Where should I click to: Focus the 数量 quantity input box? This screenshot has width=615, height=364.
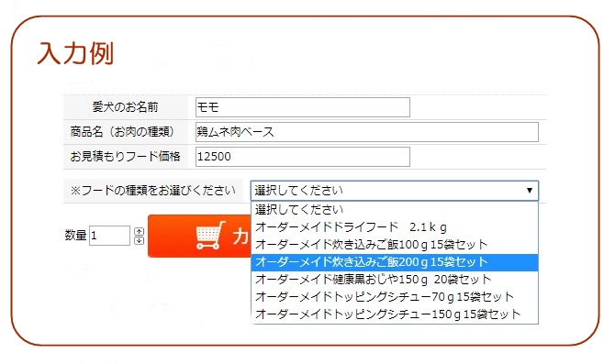pos(109,236)
